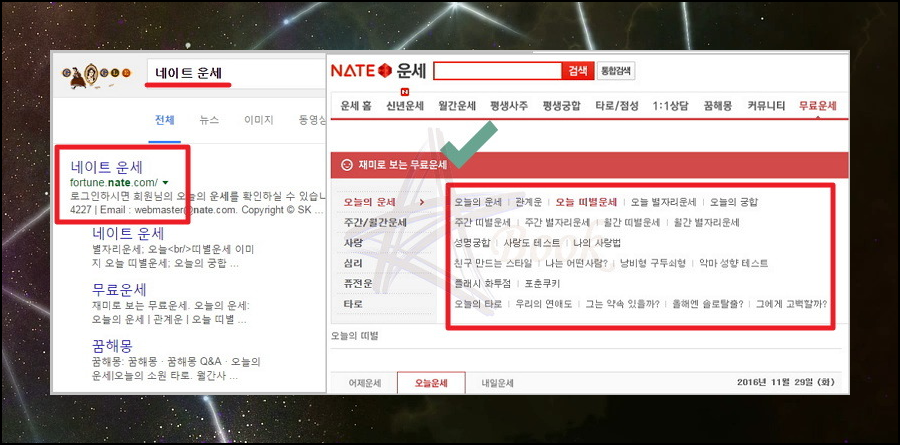Open the 운세 홈 menu item
The width and height of the screenshot is (900, 445).
coord(355,106)
